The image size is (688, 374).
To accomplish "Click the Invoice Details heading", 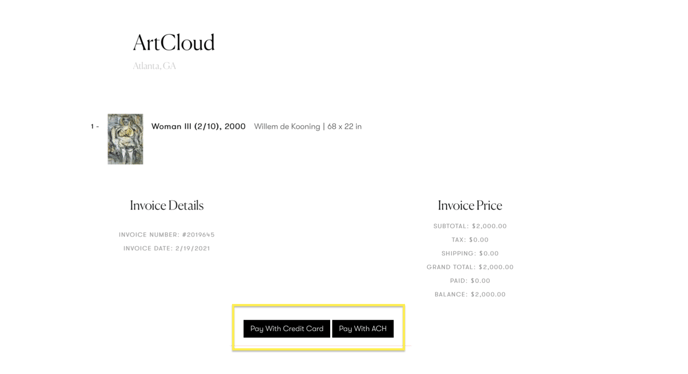I will click(x=167, y=205).
